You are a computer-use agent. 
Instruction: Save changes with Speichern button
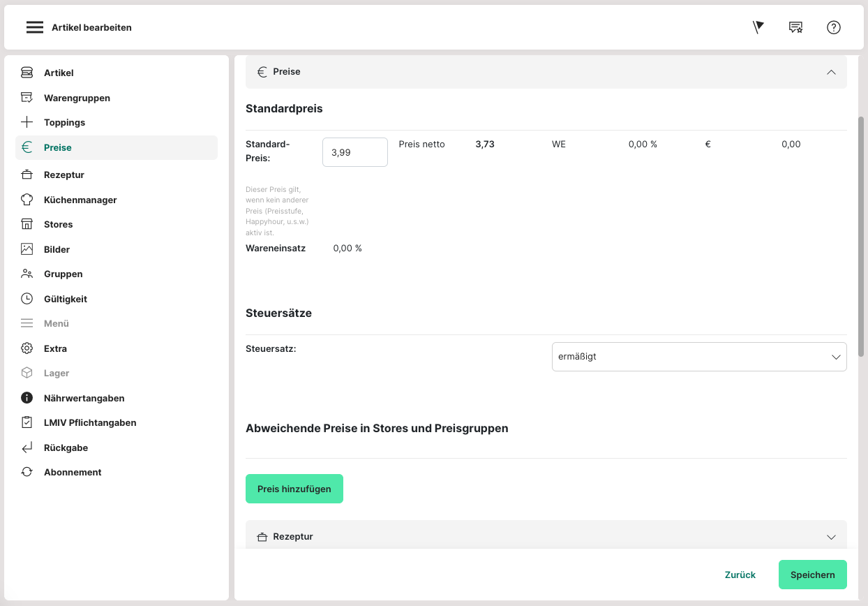click(x=812, y=575)
